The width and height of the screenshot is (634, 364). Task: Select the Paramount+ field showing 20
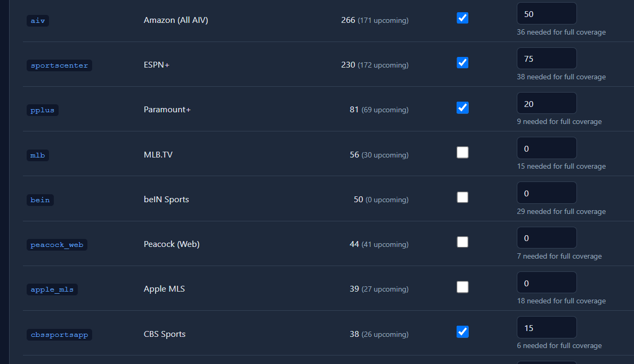tap(547, 103)
